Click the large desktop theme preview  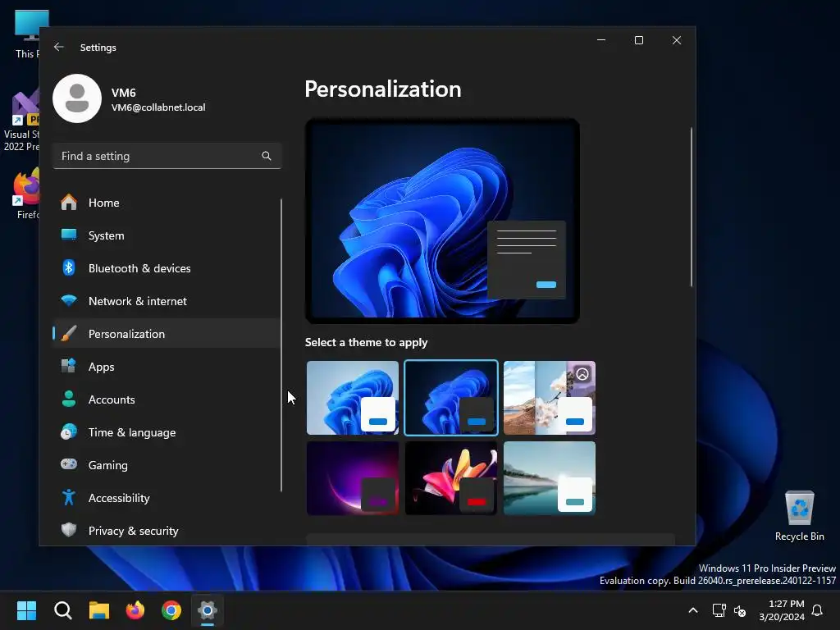click(x=442, y=221)
